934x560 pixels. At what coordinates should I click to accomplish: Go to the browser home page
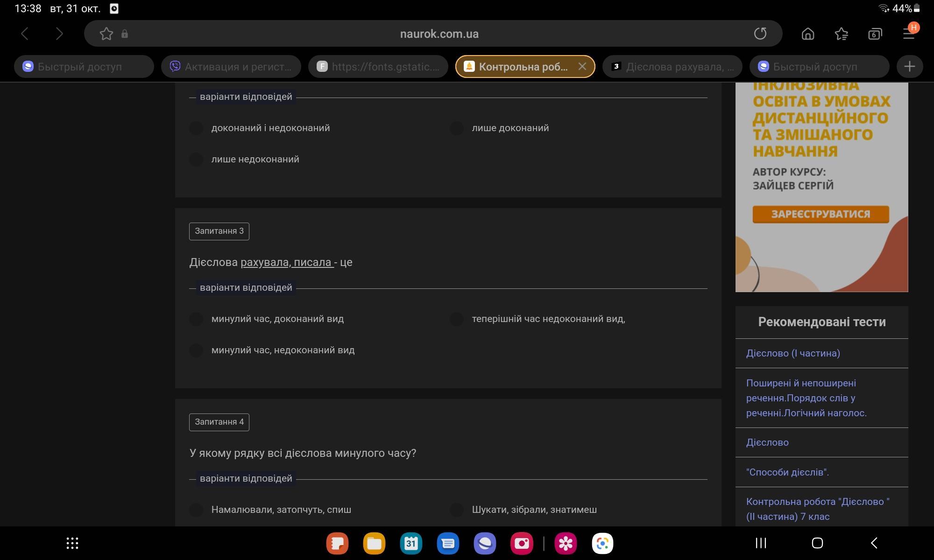(x=807, y=34)
